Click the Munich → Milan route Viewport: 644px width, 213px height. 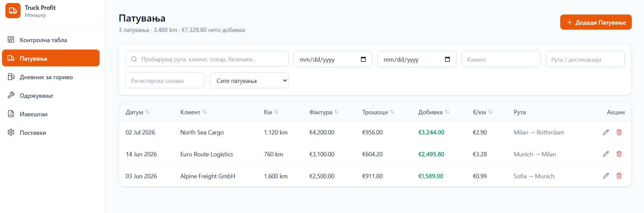(x=535, y=154)
